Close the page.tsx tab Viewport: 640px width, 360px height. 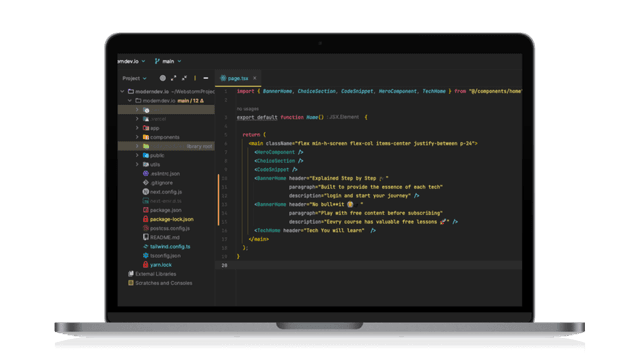pos(255,78)
